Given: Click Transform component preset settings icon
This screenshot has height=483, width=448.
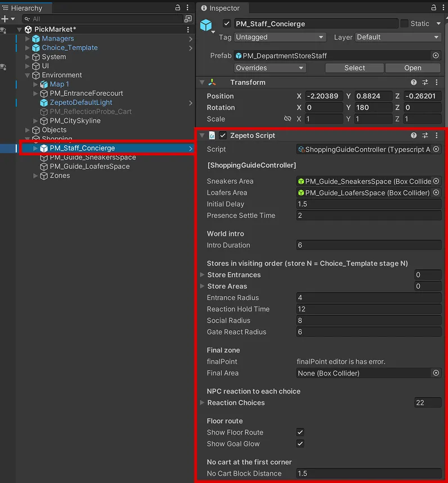Looking at the screenshot, I should pos(425,82).
